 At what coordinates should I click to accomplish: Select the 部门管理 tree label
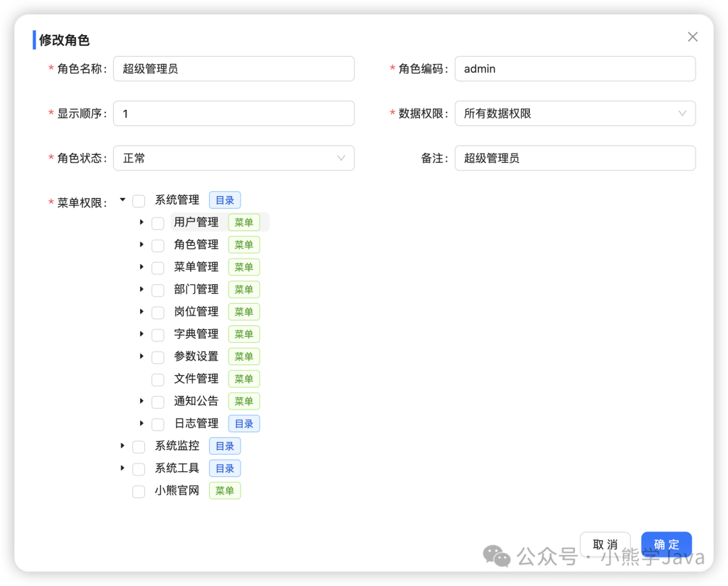[x=196, y=289]
